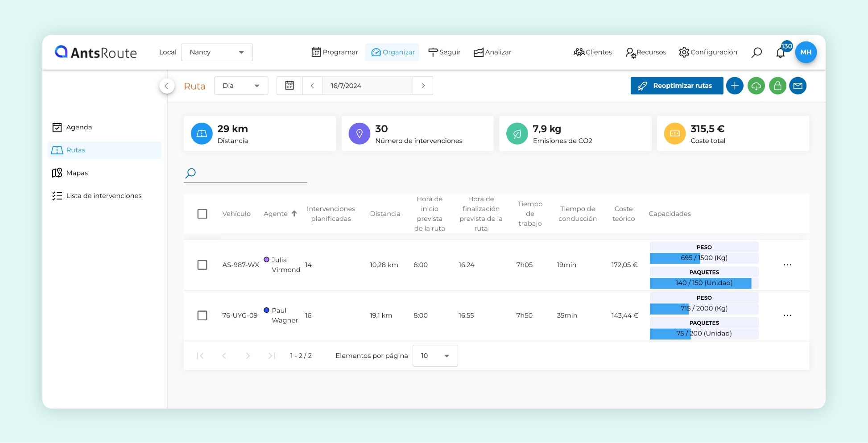The height and width of the screenshot is (443, 868).
Task: Toggle the select-all routes checkbox
Action: (202, 214)
